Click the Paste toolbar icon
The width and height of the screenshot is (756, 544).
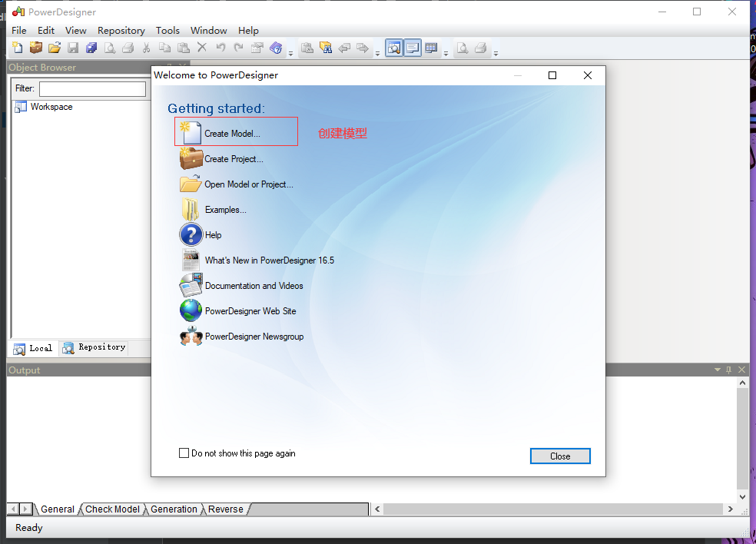click(183, 48)
